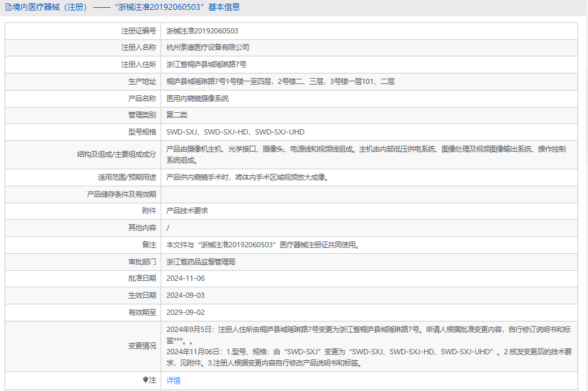Click the management category value 第二类

pos(177,115)
